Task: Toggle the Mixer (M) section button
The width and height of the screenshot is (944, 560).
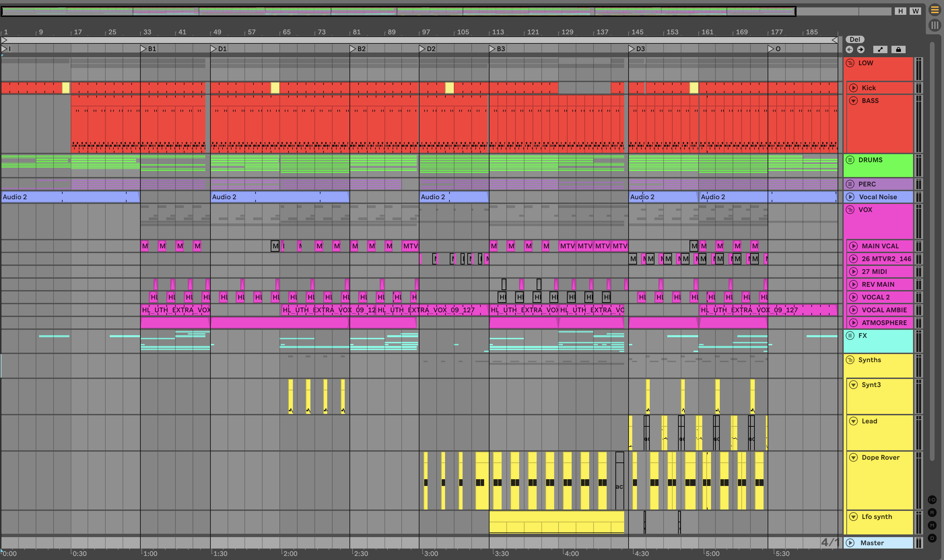Action: [x=932, y=525]
